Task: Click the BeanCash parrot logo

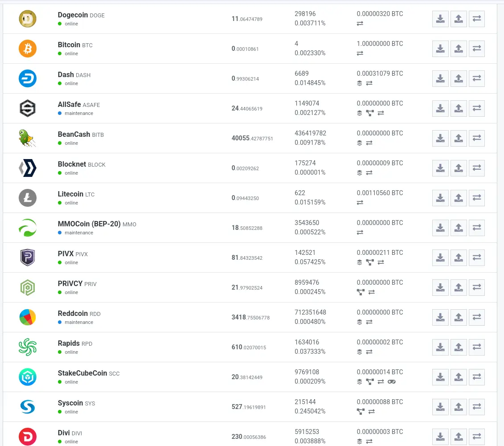Action: click(28, 138)
